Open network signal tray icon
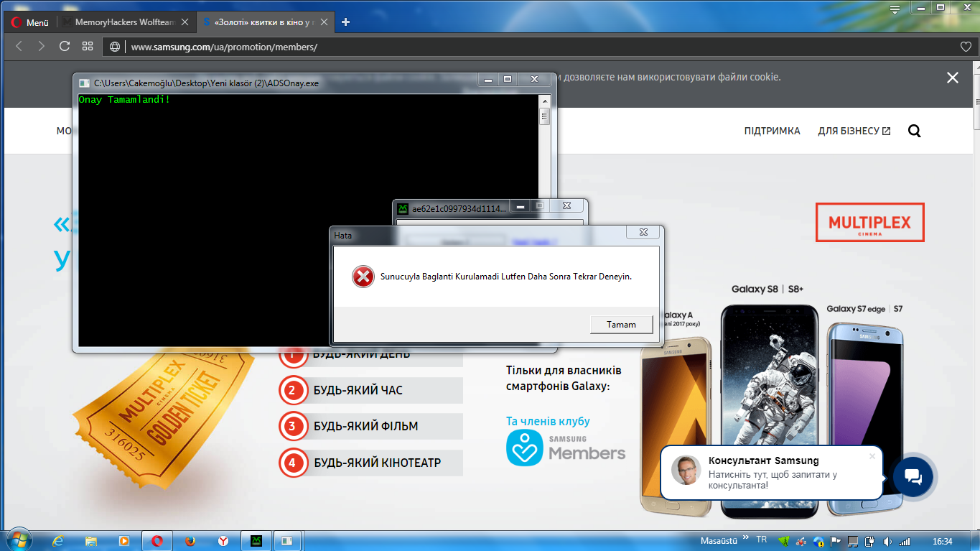Viewport: 980px width, 551px height. point(905,541)
